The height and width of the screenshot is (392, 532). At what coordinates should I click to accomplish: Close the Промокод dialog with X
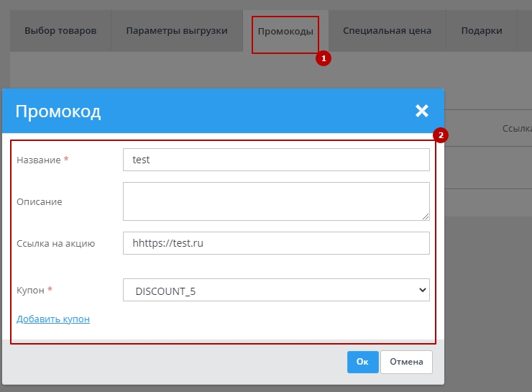421,111
